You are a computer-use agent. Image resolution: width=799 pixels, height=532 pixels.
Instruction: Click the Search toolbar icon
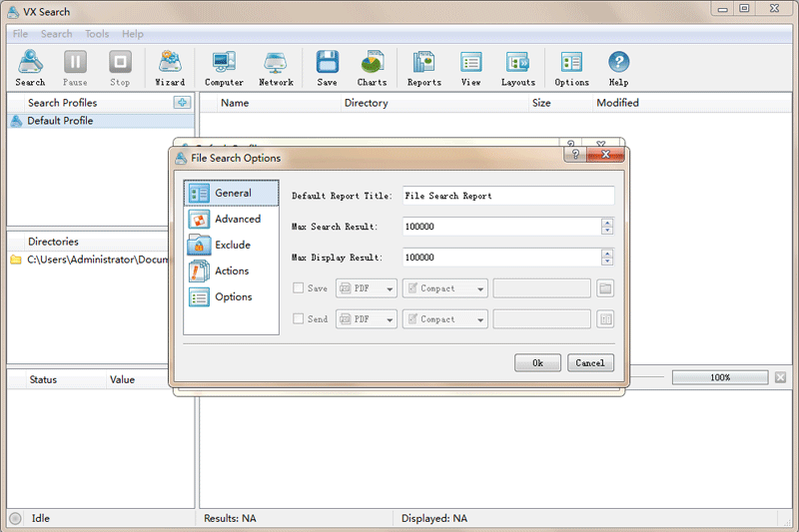pyautogui.click(x=30, y=68)
